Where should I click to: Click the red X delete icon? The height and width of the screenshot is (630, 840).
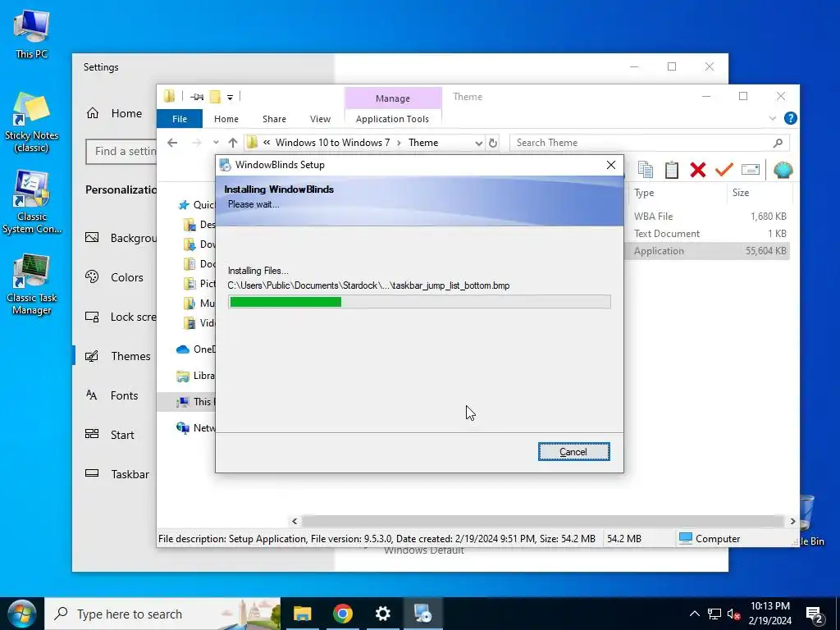tap(697, 170)
